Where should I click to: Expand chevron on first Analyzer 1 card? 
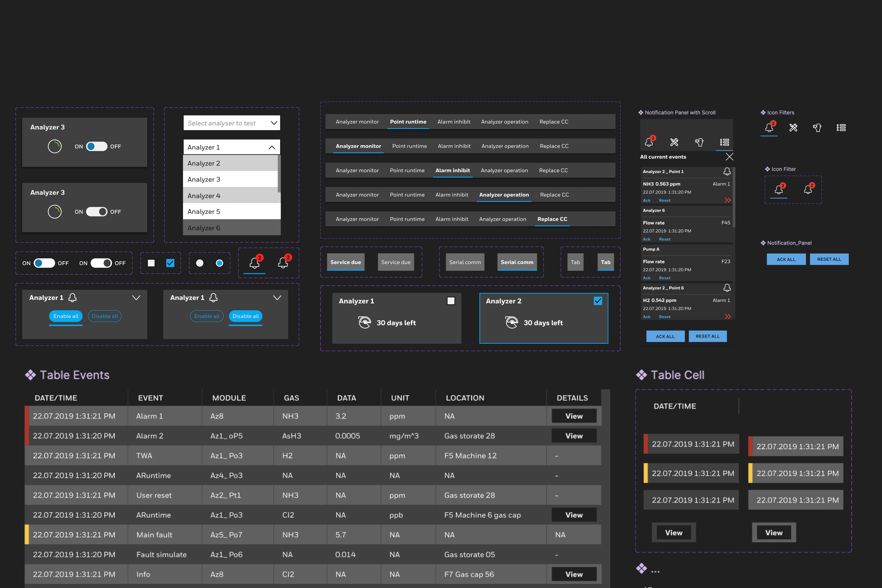point(136,298)
